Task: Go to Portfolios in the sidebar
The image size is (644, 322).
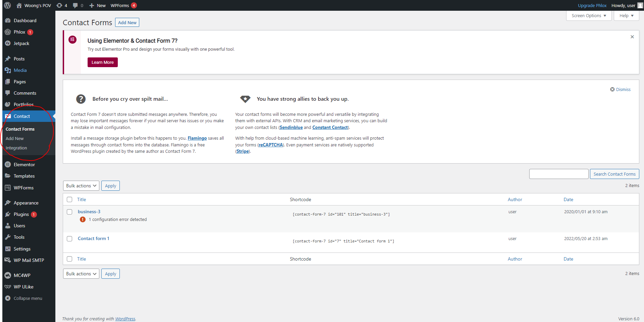Action: pos(23,104)
